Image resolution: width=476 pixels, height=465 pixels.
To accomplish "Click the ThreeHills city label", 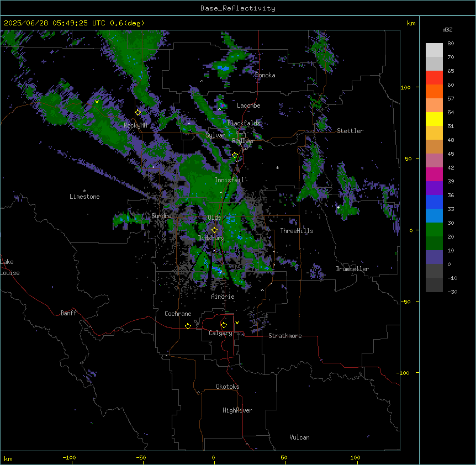I will coord(297,231).
